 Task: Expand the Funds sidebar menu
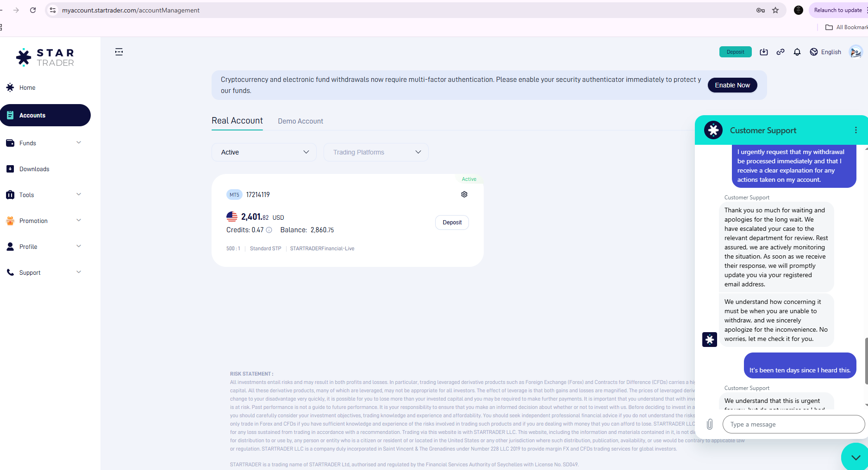45,143
